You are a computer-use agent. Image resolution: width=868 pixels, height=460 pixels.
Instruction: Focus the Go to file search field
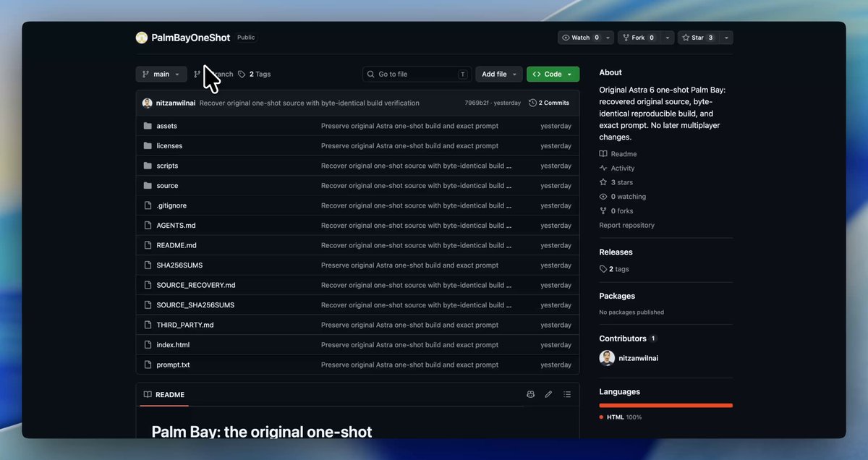pyautogui.click(x=417, y=74)
